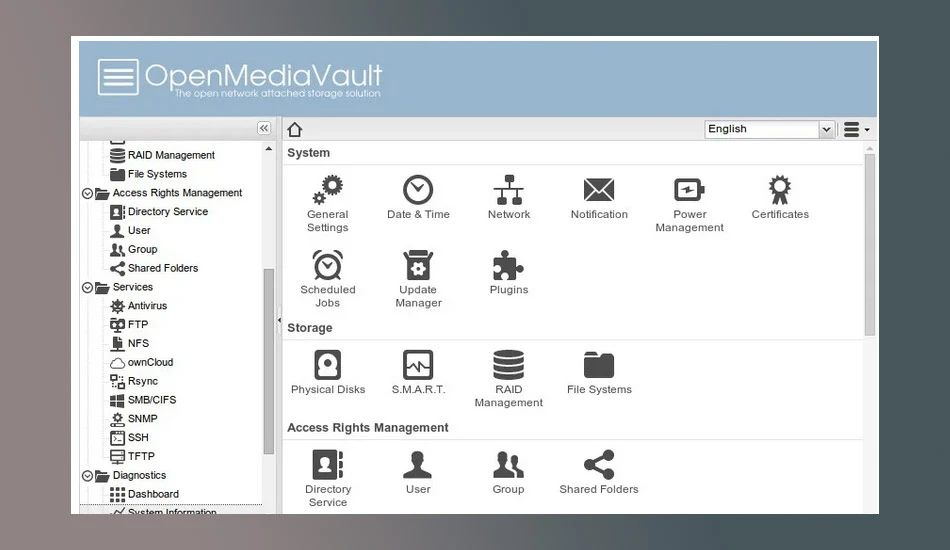The width and height of the screenshot is (950, 550).
Task: Click the OpenMediaVault logo
Action: coord(240,78)
